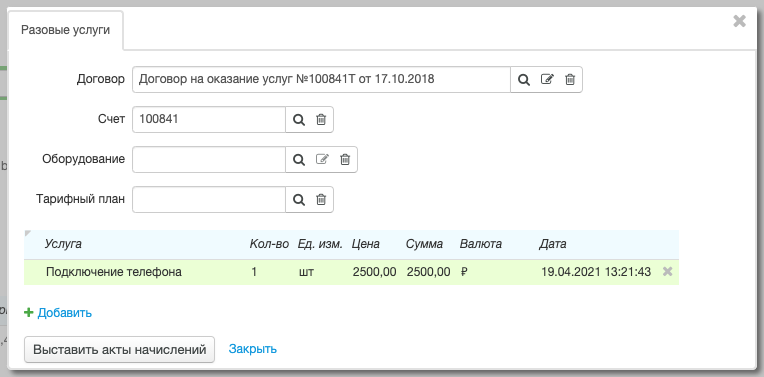Edit the selected Договор entry
The width and height of the screenshot is (764, 377).
click(547, 79)
